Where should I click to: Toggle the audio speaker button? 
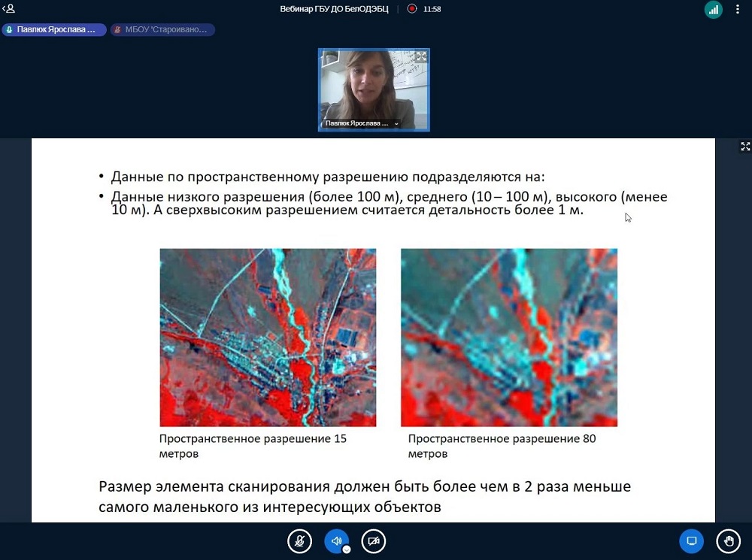[x=336, y=541]
